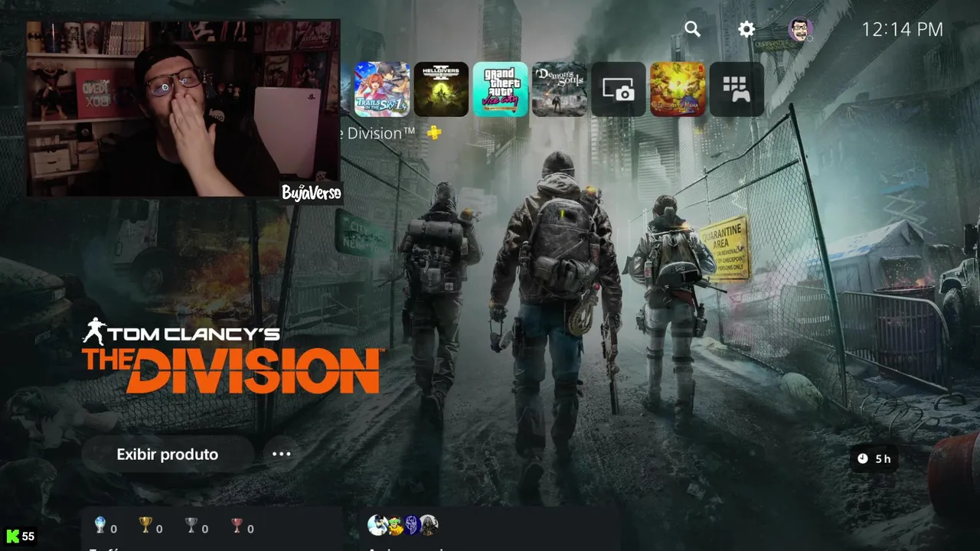Select Grand Theft Auto Vice City tile
980x551 pixels.
click(x=501, y=90)
